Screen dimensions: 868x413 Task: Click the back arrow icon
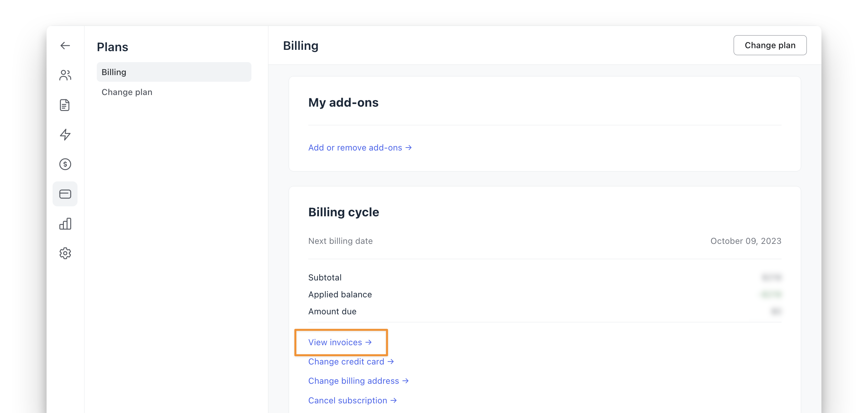click(65, 46)
